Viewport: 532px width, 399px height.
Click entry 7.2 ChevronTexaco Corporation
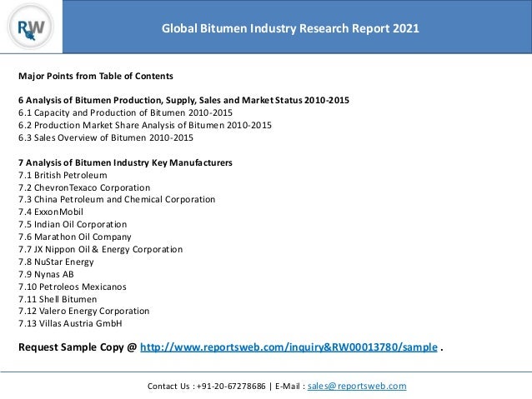pyautogui.click(x=84, y=187)
